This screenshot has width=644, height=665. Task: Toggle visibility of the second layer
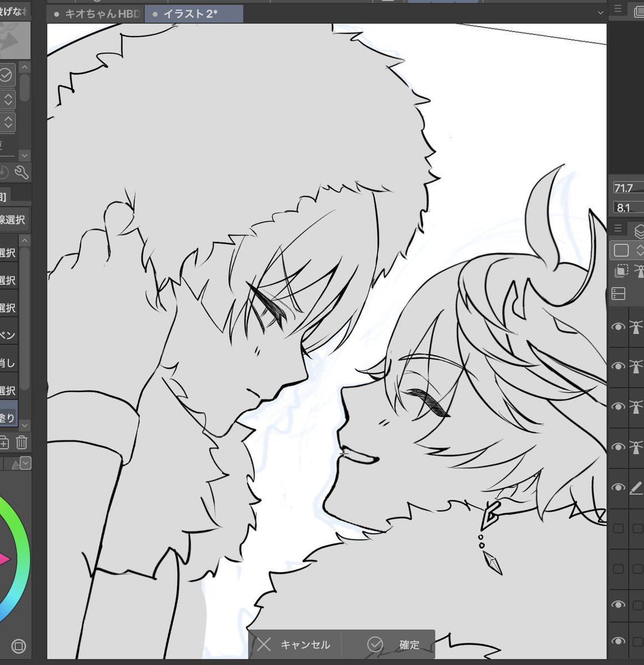618,366
